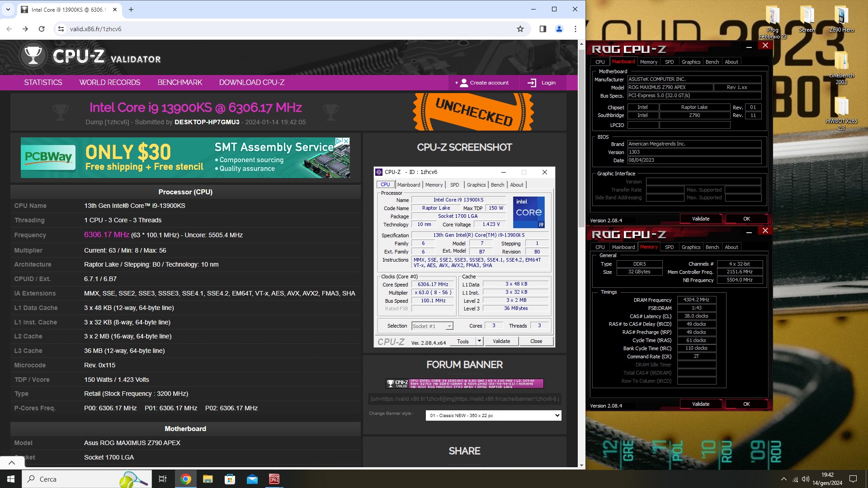868x488 pixels.
Task: Open notification center icon
Action: tap(853, 479)
